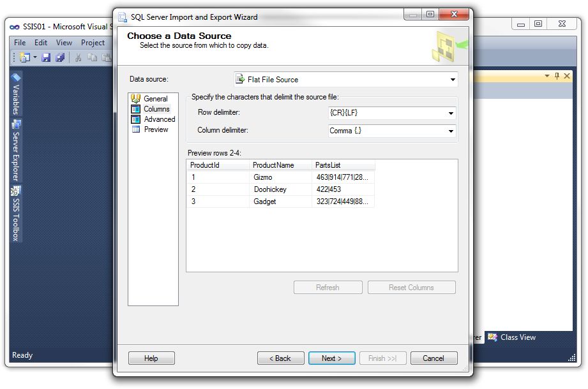Image resolution: width=588 pixels, height=389 pixels.
Task: Select the General page in wizard list
Action: point(155,99)
